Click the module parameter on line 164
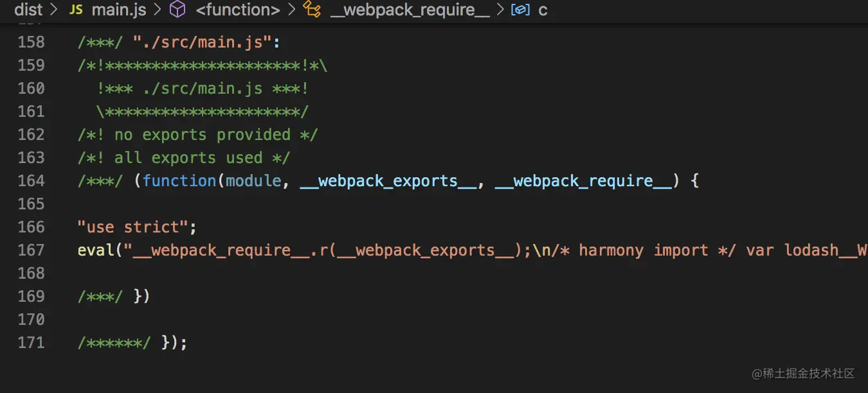 pyautogui.click(x=253, y=181)
